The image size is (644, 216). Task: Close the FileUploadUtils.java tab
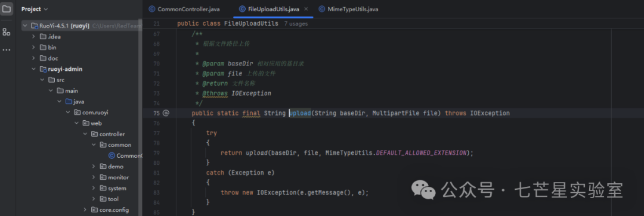pos(306,9)
